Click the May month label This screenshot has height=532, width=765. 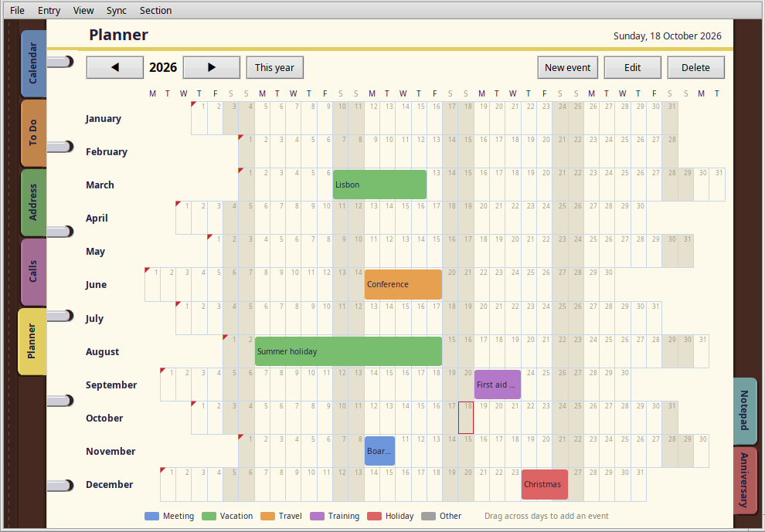tap(95, 251)
